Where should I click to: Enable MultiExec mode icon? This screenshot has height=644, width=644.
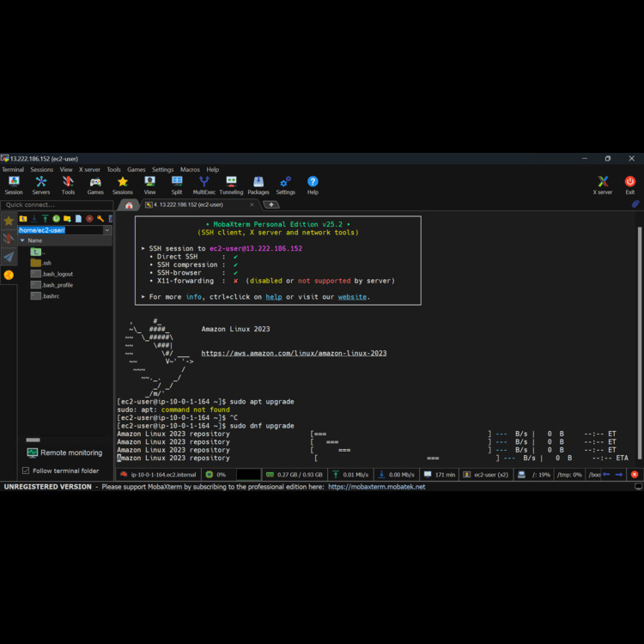coord(204,185)
